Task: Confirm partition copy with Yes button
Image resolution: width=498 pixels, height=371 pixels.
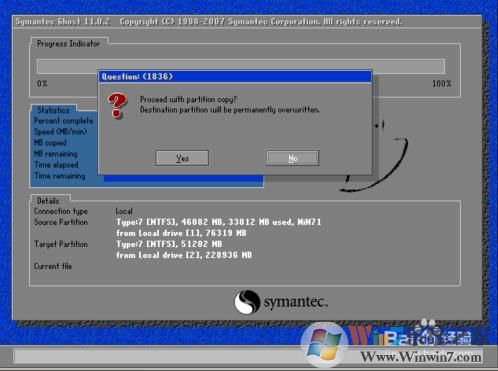Action: tap(182, 158)
